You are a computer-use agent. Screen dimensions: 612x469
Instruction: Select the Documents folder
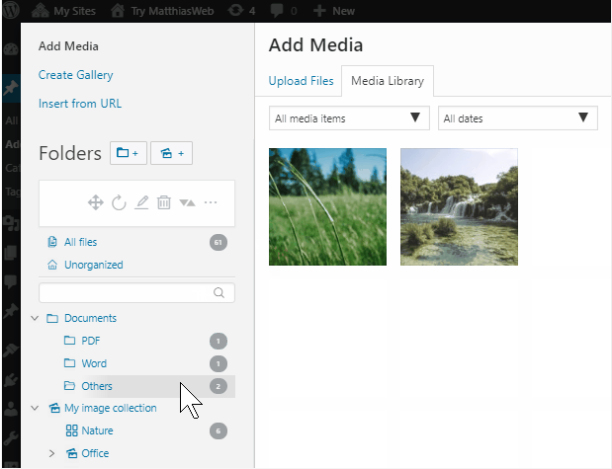(90, 318)
